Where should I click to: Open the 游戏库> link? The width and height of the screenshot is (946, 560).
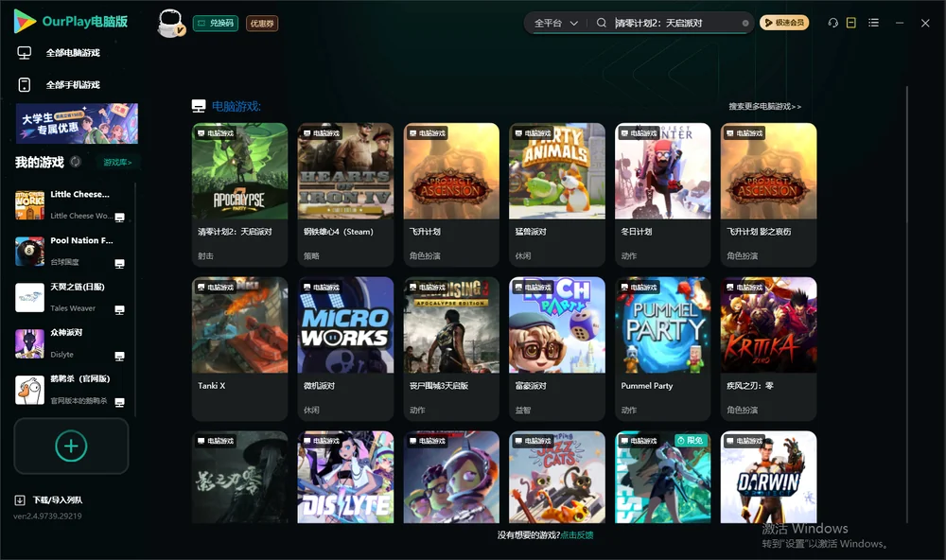click(117, 163)
